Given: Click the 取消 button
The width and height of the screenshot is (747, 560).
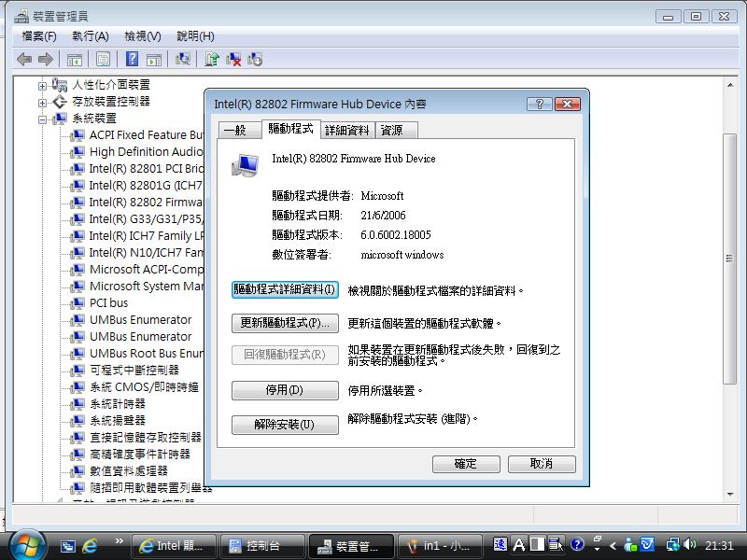Looking at the screenshot, I should point(542,464).
